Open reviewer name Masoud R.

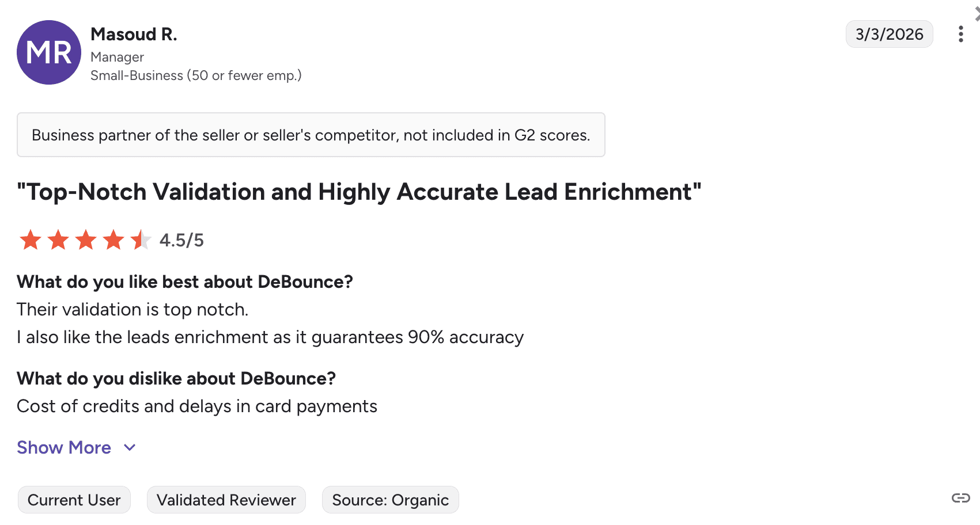[134, 35]
